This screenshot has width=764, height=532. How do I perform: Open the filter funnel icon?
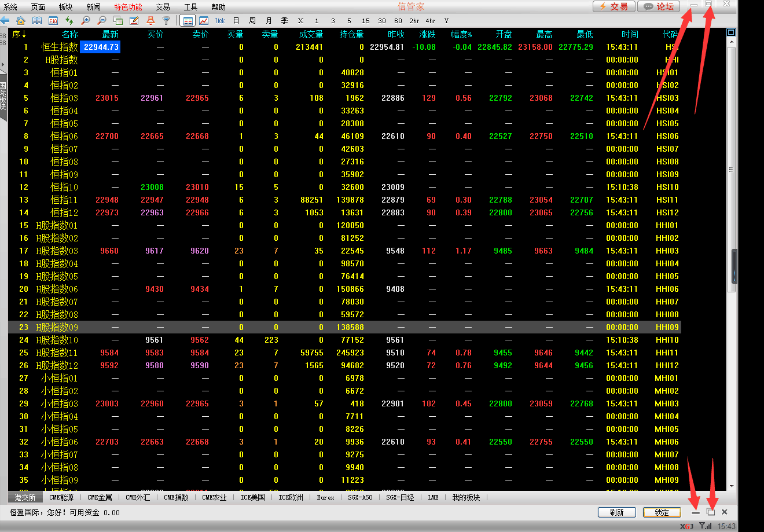point(167,21)
